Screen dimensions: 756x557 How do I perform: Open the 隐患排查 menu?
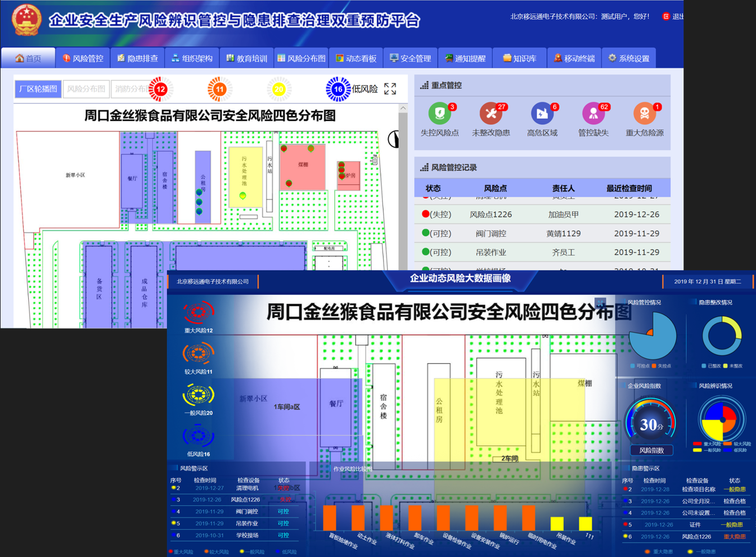[138, 58]
